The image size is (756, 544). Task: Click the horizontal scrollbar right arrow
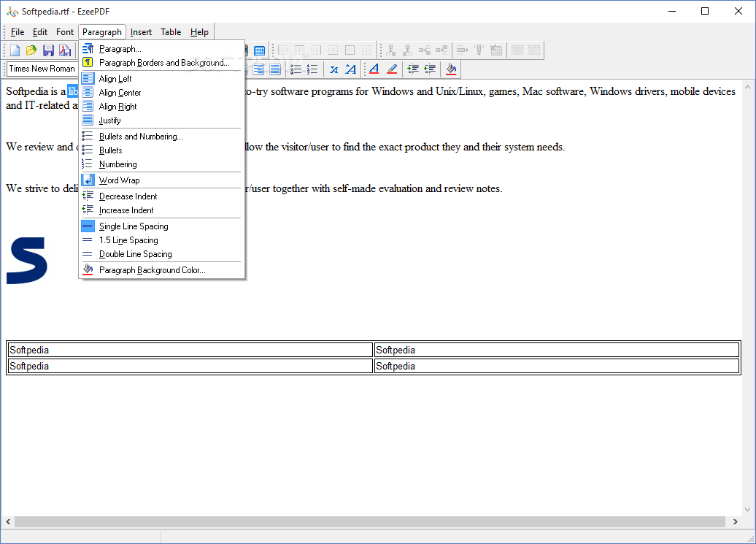click(736, 522)
